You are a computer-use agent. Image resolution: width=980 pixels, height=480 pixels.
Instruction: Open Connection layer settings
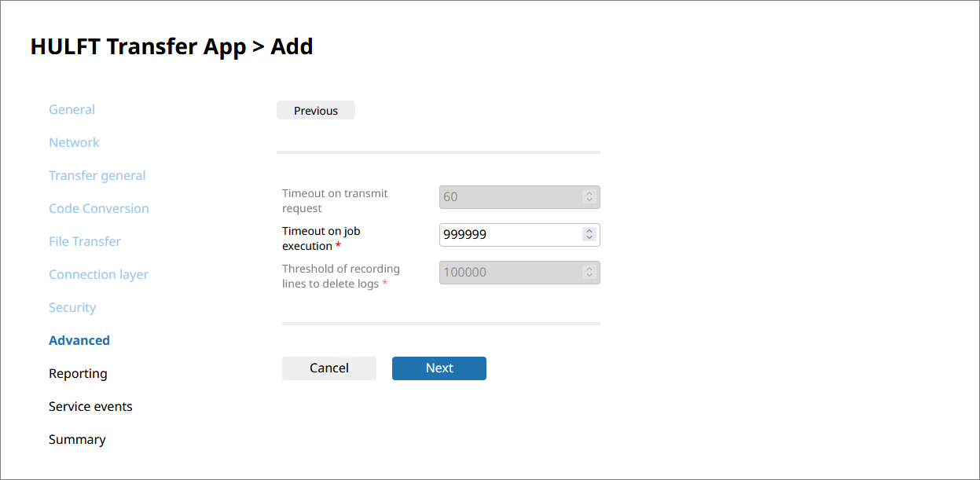(x=98, y=275)
